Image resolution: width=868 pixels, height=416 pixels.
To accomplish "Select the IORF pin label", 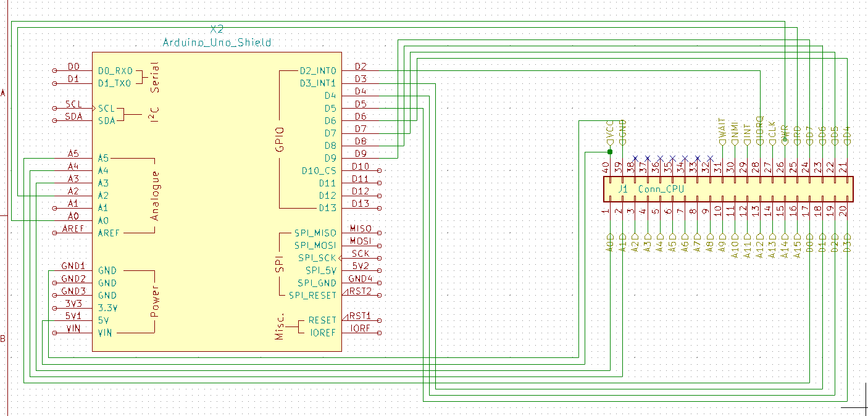I will (x=361, y=328).
